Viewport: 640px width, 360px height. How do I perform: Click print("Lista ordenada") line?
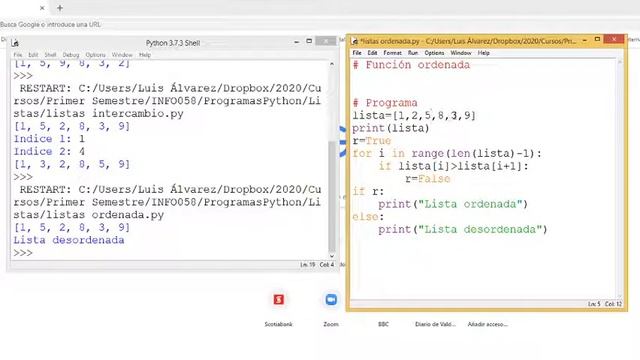pyautogui.click(x=453, y=204)
